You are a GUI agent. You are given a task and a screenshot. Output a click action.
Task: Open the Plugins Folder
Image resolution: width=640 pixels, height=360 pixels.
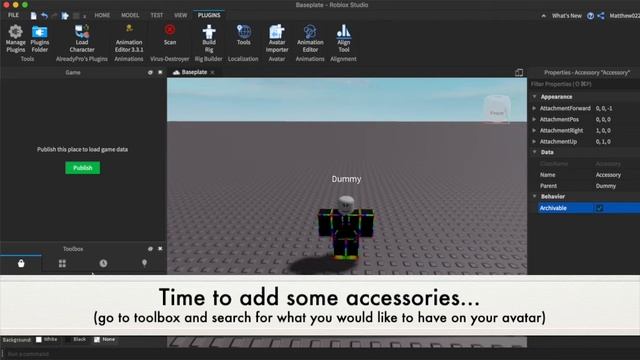point(40,38)
